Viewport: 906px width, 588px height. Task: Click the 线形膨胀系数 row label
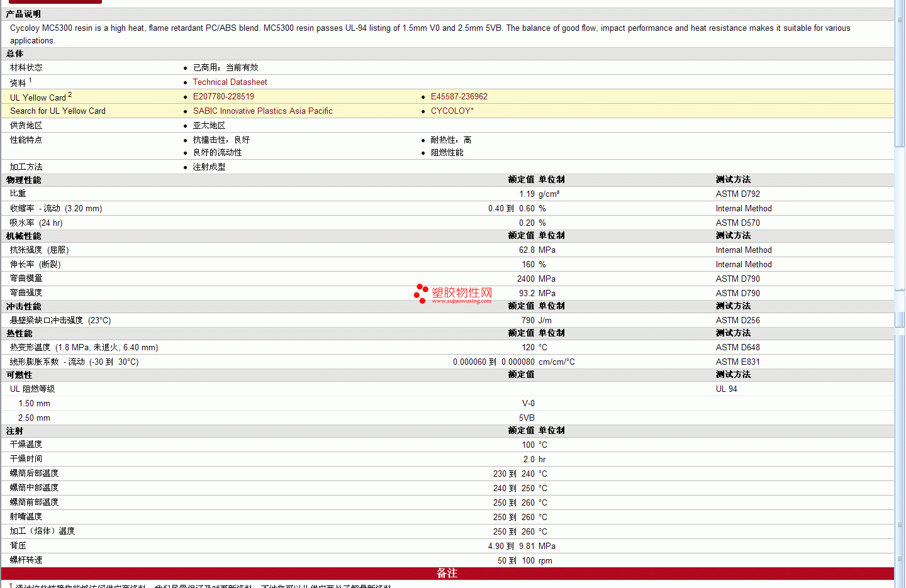74,362
